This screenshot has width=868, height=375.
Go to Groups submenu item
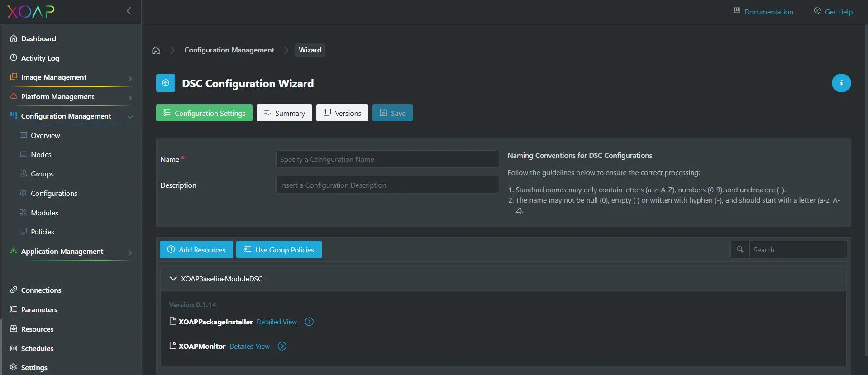pos(42,174)
